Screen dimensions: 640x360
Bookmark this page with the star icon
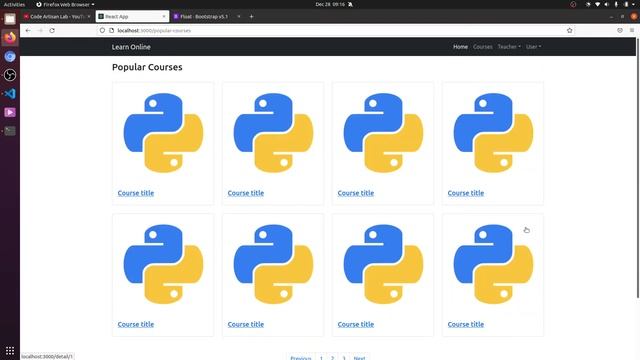pos(569,31)
